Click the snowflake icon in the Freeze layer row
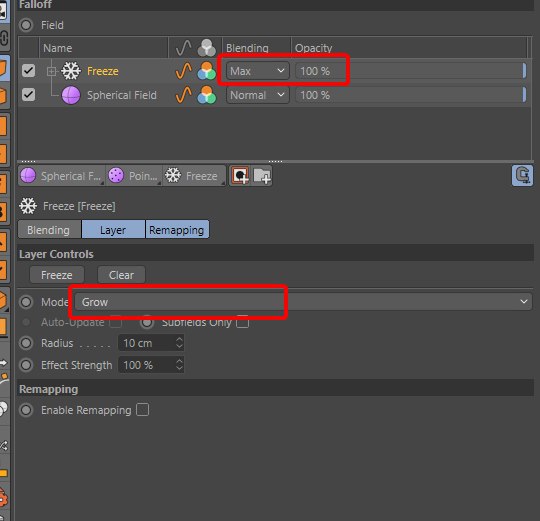This screenshot has width=540, height=521. coord(71,71)
